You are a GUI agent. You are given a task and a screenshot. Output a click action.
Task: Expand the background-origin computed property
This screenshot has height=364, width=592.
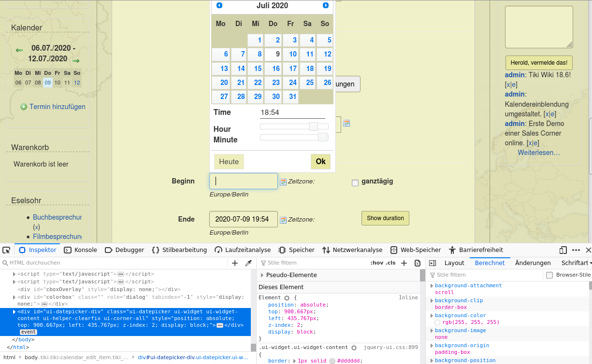tap(432, 346)
